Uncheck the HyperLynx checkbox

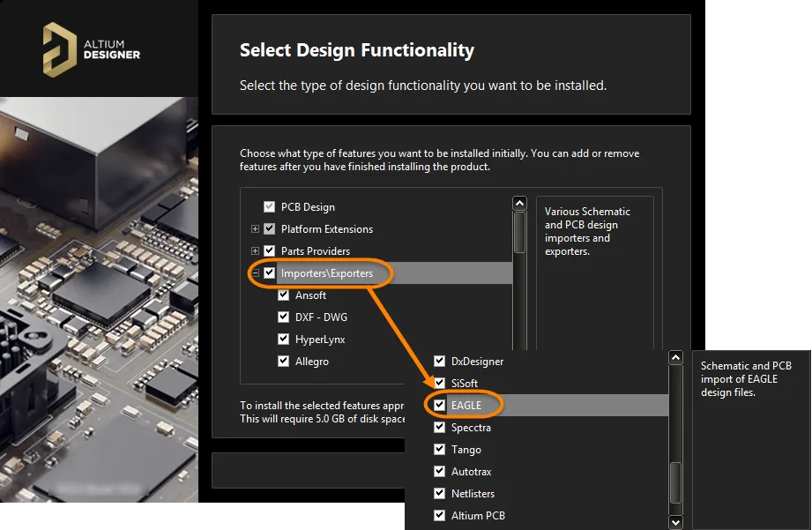point(283,339)
